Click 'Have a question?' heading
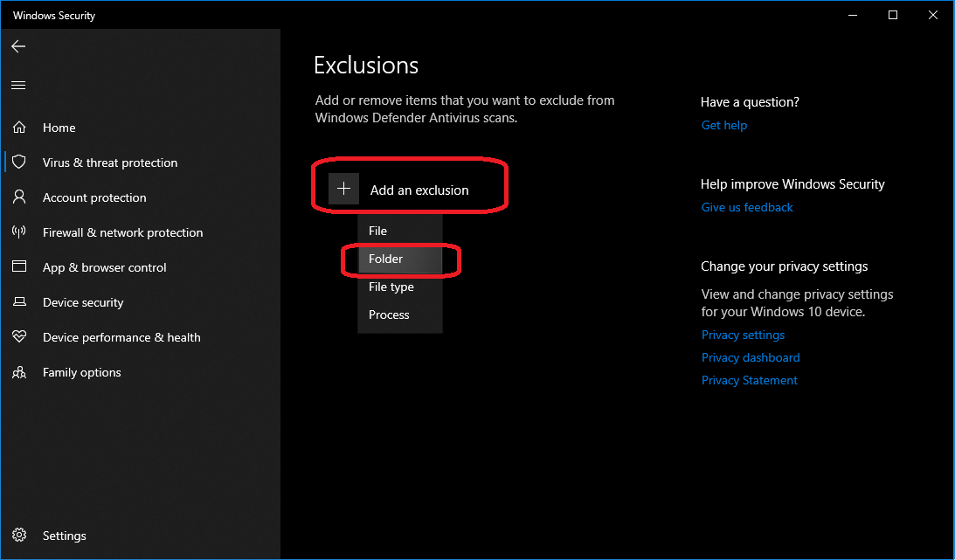The height and width of the screenshot is (560, 955). point(750,101)
